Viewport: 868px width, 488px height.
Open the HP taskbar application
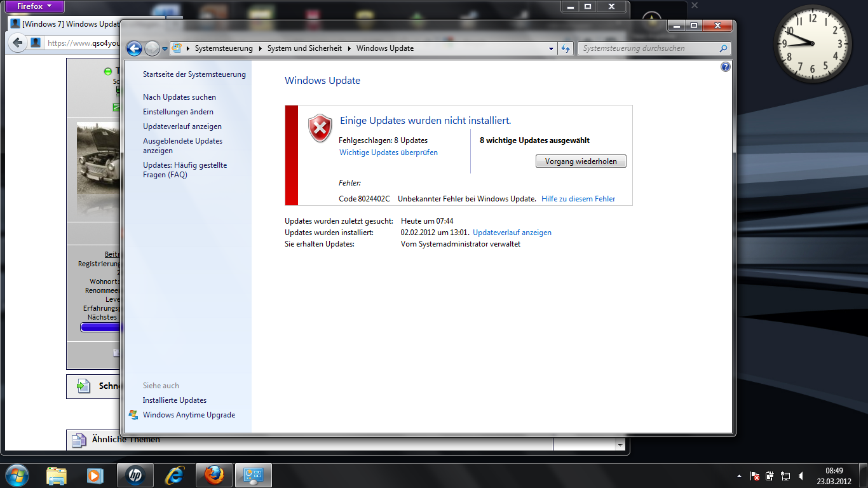click(135, 475)
